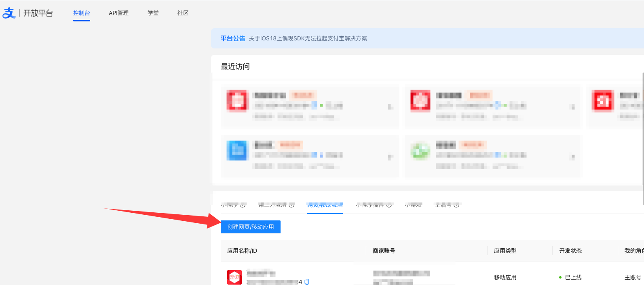Screen dimensions: 644x285
Task: Select the 小程序 tab
Action: [229, 205]
